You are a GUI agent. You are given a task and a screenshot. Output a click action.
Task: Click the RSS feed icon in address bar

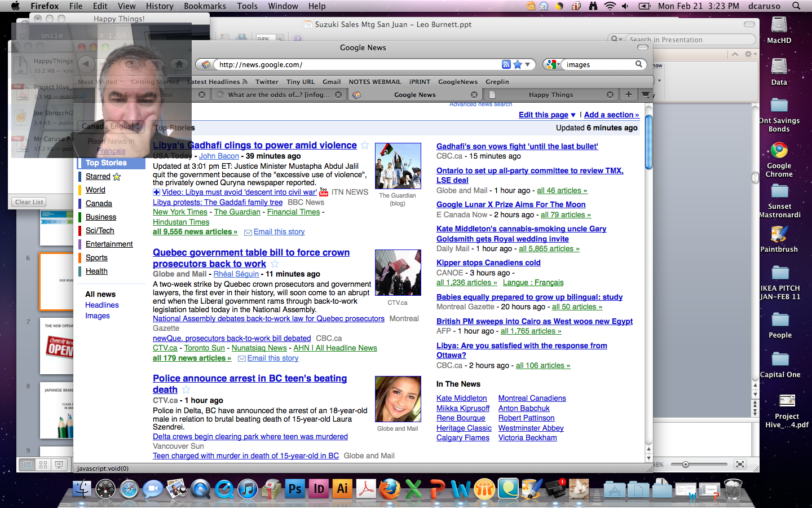pyautogui.click(x=506, y=64)
